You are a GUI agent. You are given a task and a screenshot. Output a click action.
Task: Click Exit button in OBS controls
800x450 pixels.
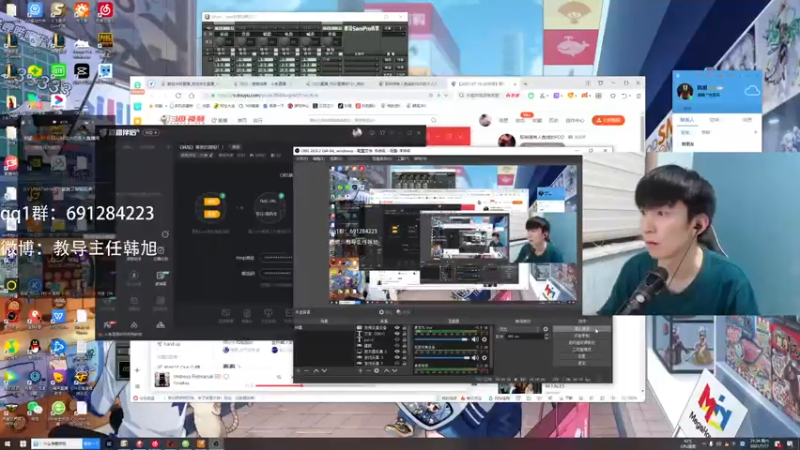(582, 363)
